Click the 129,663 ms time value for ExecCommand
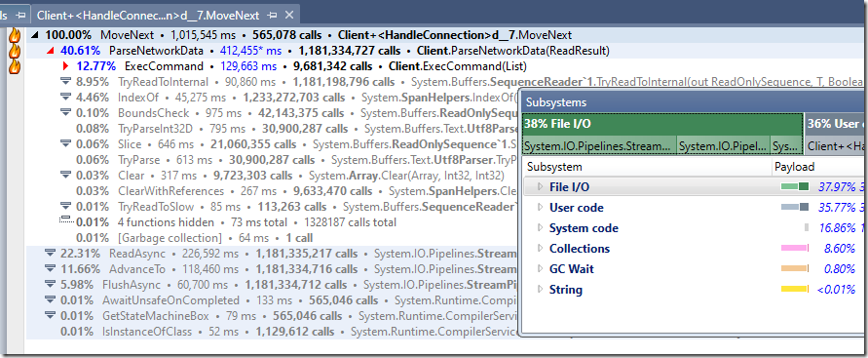Screen dimensions: 868x358 click(248, 66)
